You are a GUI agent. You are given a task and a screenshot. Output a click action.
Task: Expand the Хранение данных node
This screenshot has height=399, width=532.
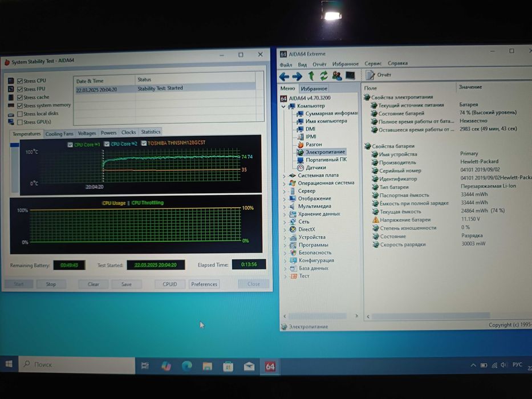[285, 214]
